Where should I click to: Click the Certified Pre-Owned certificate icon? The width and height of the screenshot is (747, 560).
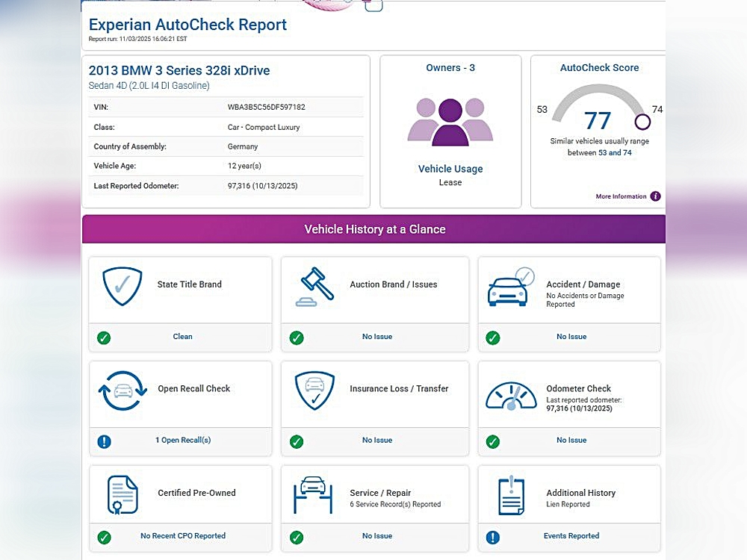123,496
